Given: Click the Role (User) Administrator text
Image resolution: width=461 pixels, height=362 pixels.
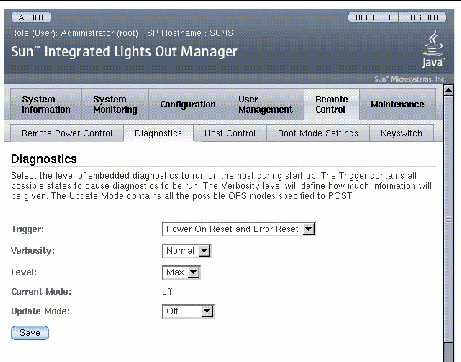Looking at the screenshot, I should click(76, 33).
